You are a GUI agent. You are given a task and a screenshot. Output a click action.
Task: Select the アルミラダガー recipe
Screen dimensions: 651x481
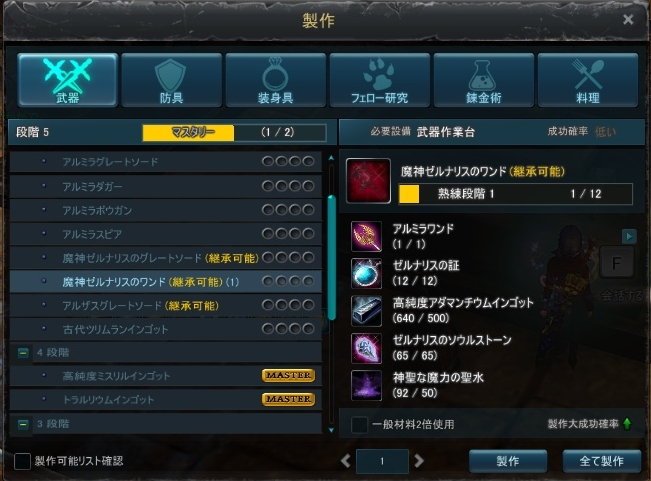166,186
